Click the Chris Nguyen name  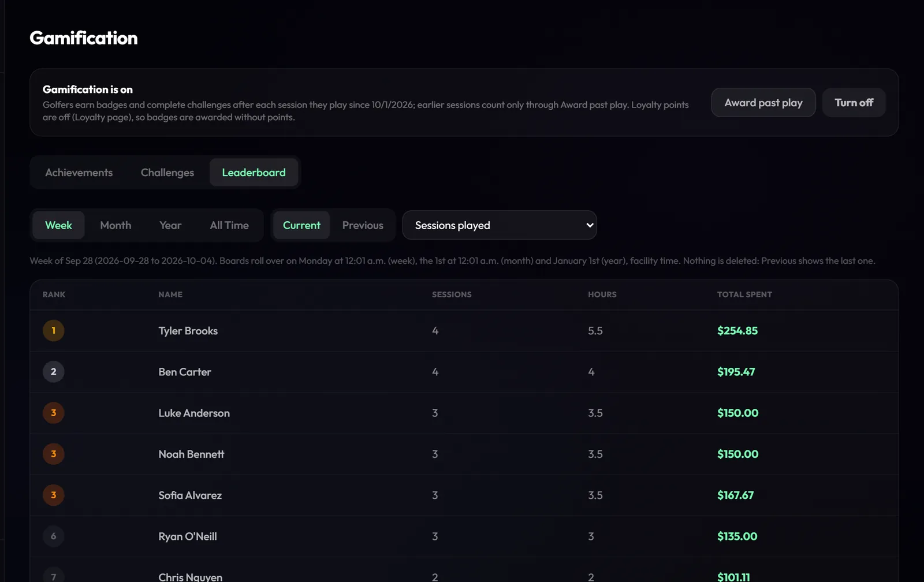[x=191, y=577]
